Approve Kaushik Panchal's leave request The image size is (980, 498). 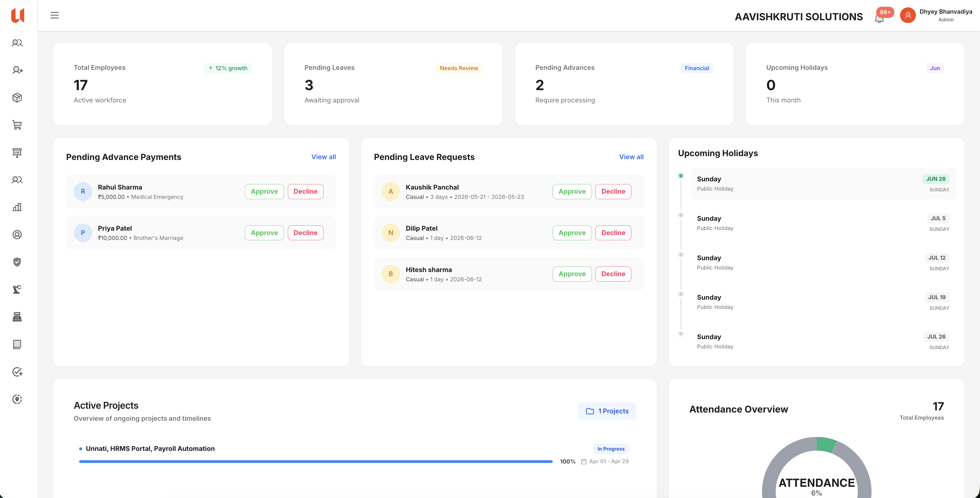click(572, 191)
